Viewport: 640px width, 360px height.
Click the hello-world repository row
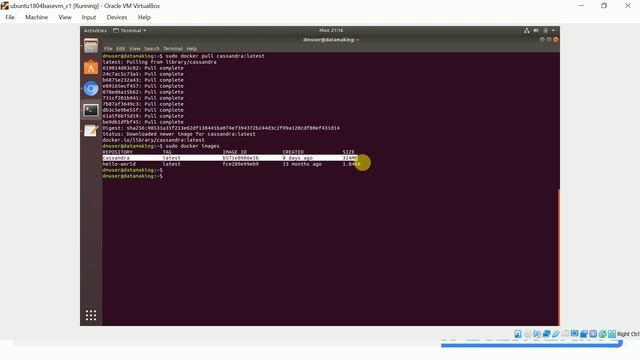point(230,164)
